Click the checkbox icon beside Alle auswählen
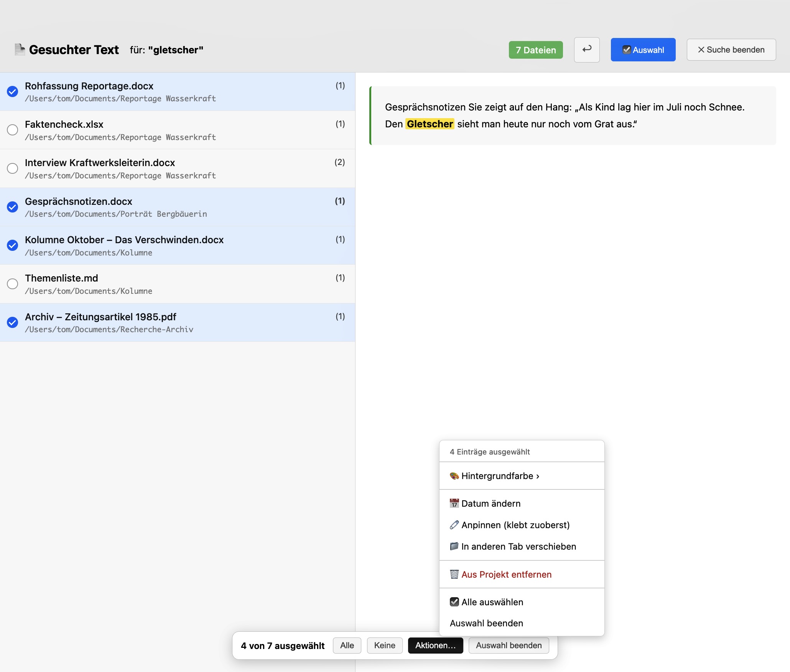790x672 pixels. pyautogui.click(x=454, y=602)
